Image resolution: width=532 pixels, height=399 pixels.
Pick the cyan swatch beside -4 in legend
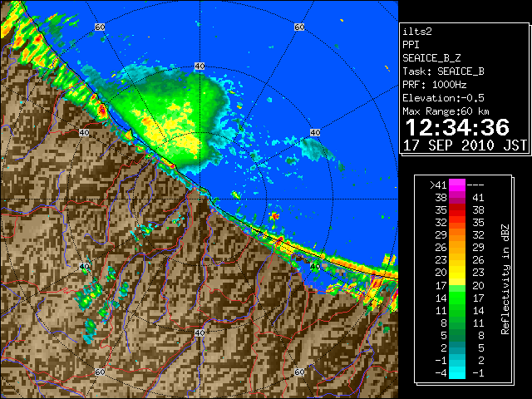[x=457, y=372]
